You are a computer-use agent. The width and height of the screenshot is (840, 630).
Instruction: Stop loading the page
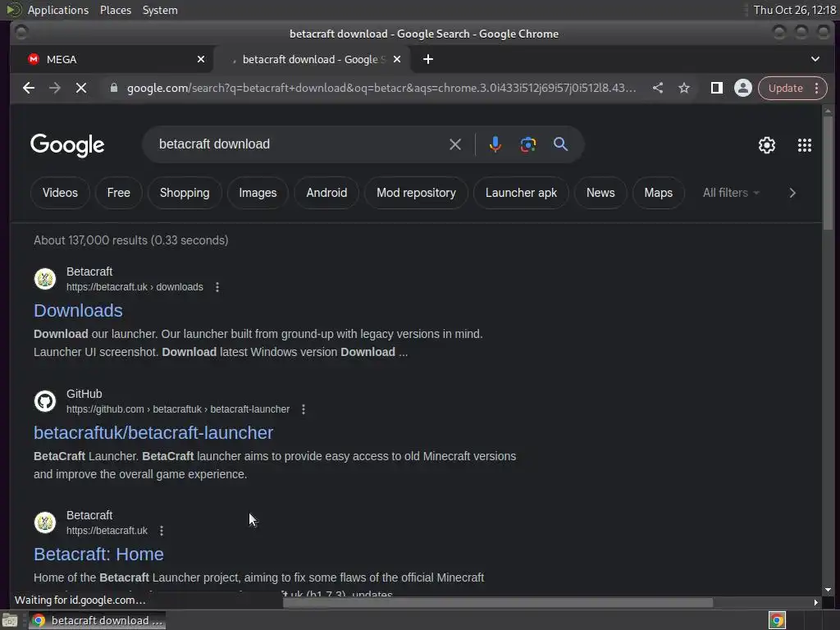tap(81, 88)
